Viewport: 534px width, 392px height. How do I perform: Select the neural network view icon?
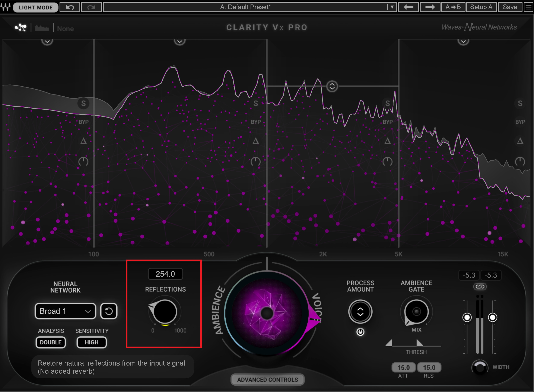(21, 28)
